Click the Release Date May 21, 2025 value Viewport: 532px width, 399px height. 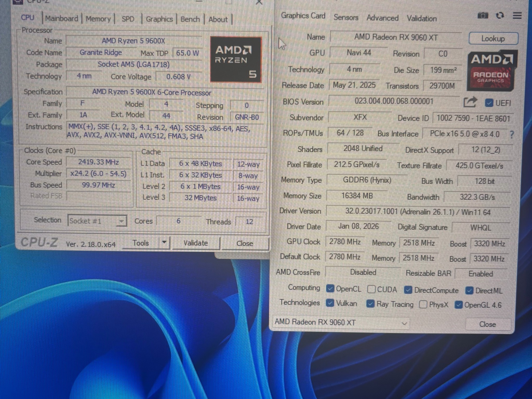pos(354,85)
